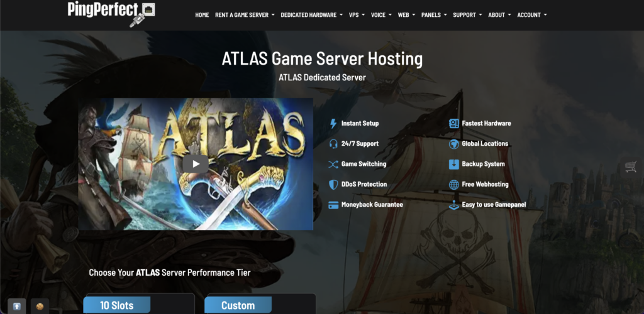The height and width of the screenshot is (314, 644).
Task: Open the Account menu
Action: coord(531,15)
